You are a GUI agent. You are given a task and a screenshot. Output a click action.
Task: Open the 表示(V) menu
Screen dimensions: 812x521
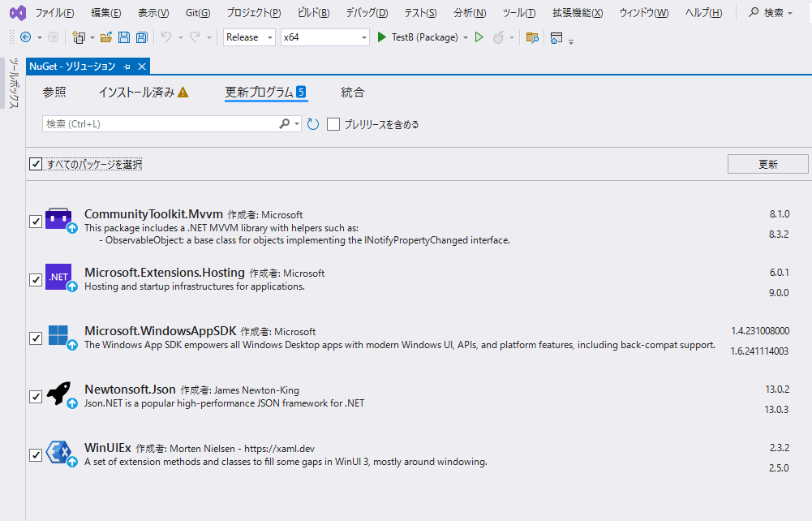pyautogui.click(x=153, y=13)
